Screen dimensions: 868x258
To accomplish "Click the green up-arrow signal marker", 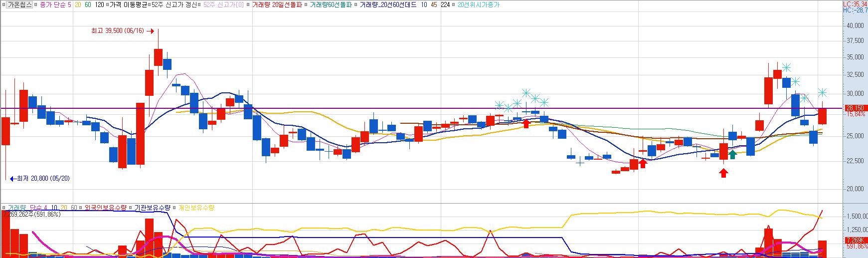I will coord(732,154).
